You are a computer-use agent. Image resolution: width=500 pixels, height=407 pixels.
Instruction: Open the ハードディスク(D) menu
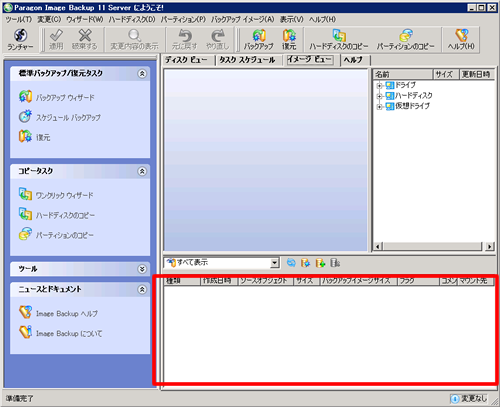point(132,20)
